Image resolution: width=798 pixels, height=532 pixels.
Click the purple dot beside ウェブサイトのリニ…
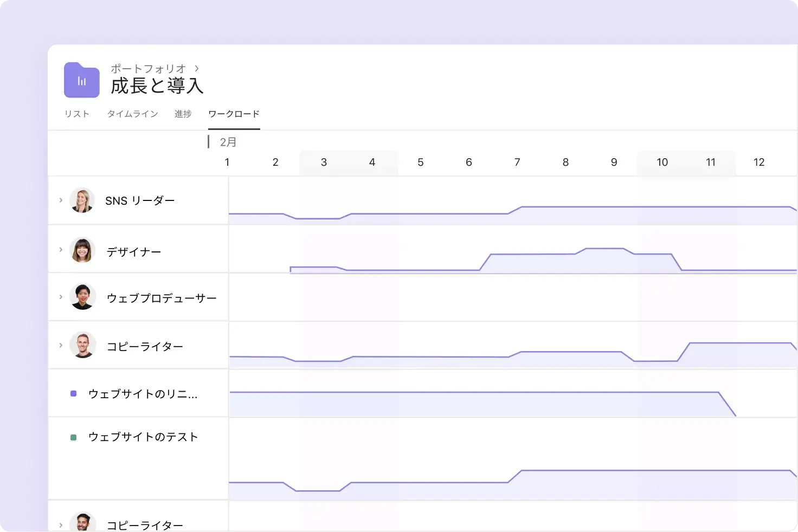point(73,393)
